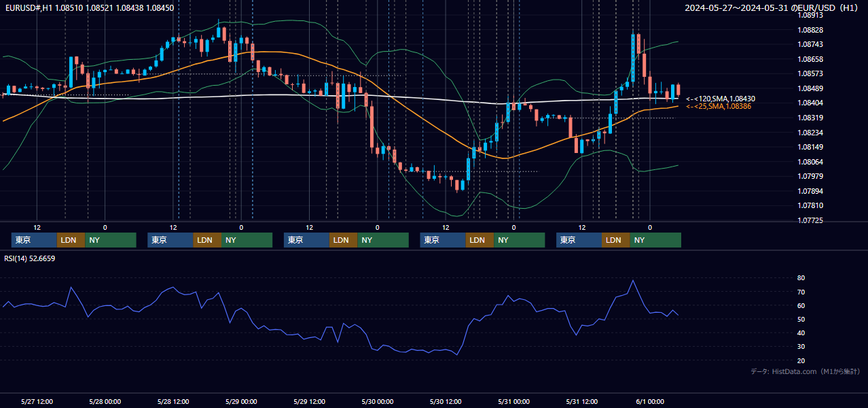
Task: Click the 5/29 12:00 date label
Action: tap(309, 401)
